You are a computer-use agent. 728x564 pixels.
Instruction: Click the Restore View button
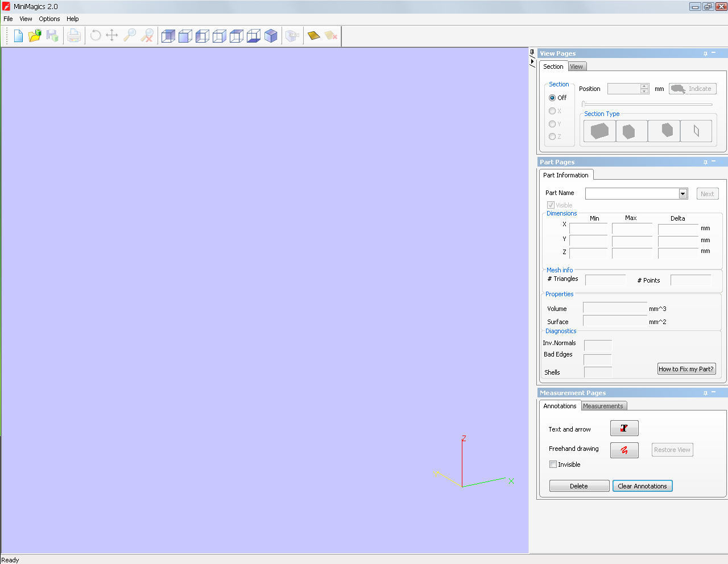(x=672, y=450)
